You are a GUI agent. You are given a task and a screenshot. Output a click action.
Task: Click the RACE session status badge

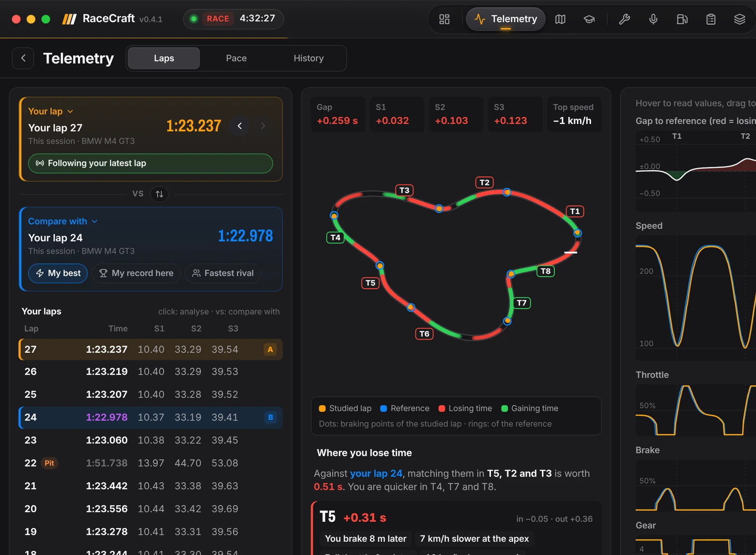point(218,19)
